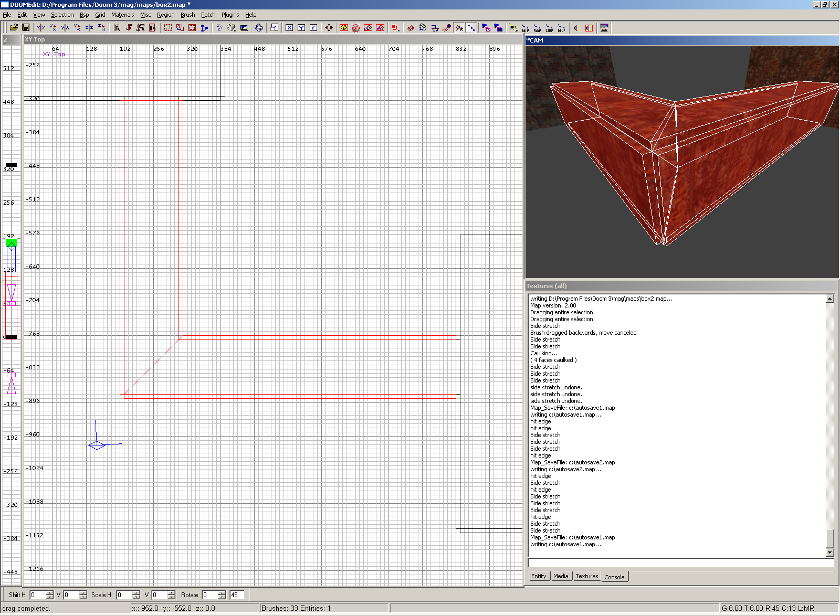This screenshot has width=840, height=616.
Task: Toggle the Z axis lock button
Action: point(313,28)
